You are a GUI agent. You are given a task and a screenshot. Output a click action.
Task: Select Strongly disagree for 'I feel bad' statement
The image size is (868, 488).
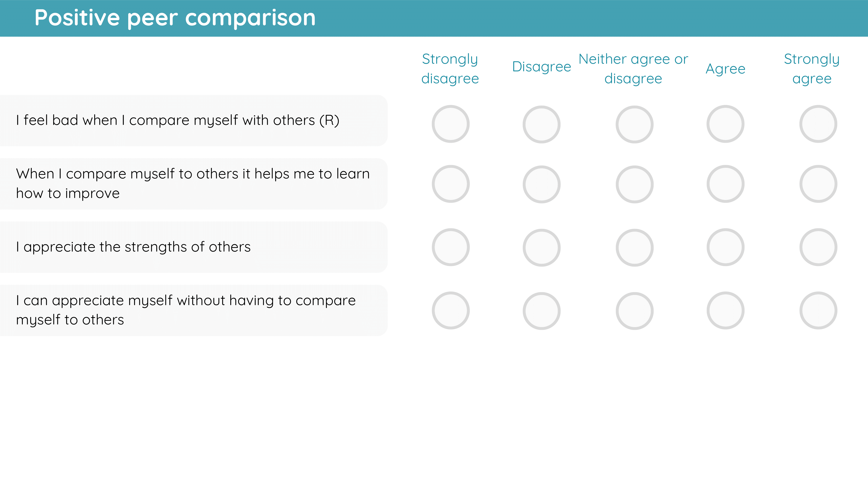tap(450, 124)
